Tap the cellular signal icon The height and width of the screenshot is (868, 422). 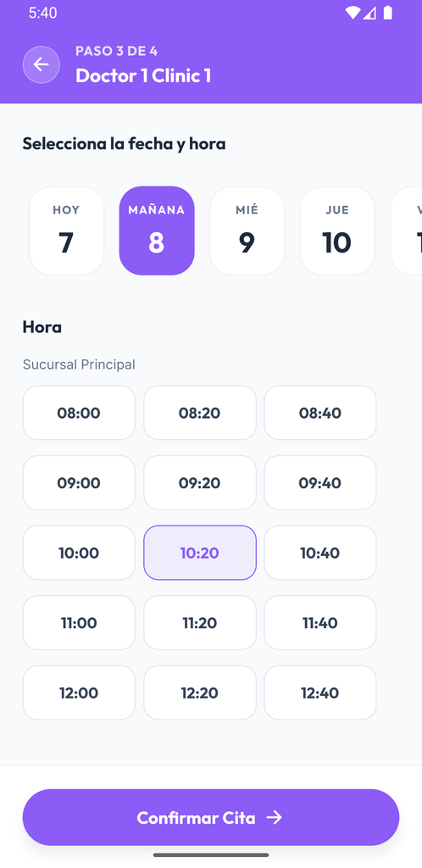pos(369,13)
